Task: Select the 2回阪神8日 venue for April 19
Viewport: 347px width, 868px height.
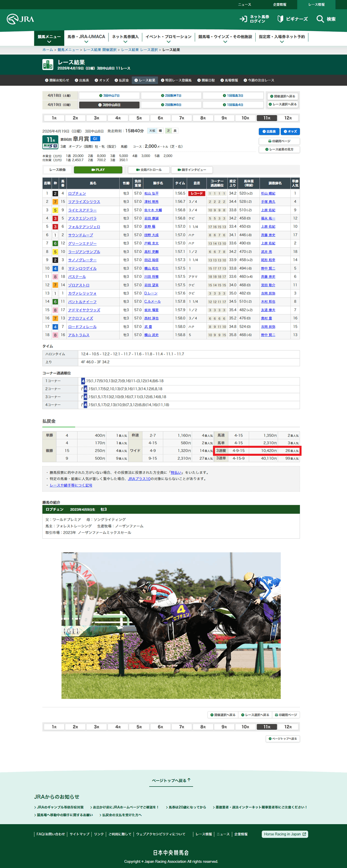Action: pos(171,105)
